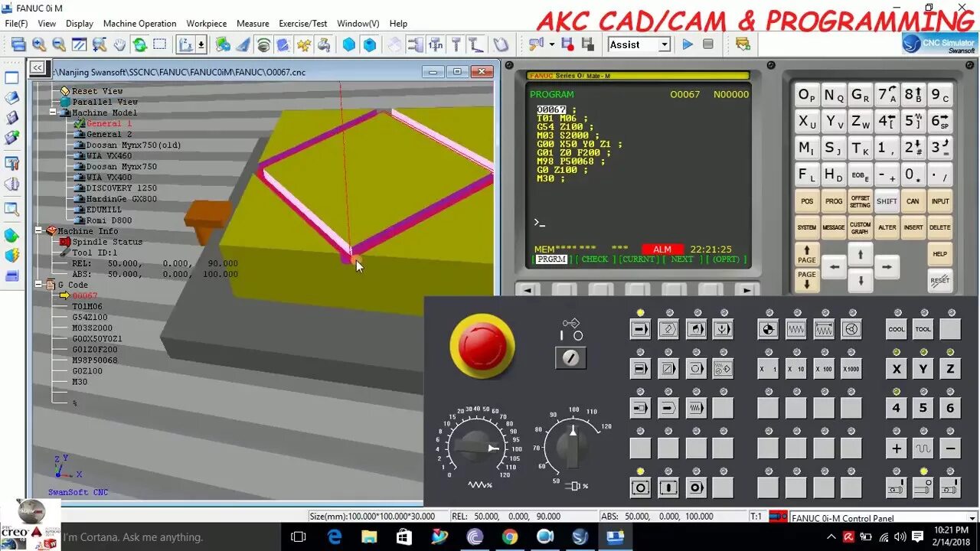Open the Machine Operation menu
The height and width of the screenshot is (551, 980).
pos(139,24)
